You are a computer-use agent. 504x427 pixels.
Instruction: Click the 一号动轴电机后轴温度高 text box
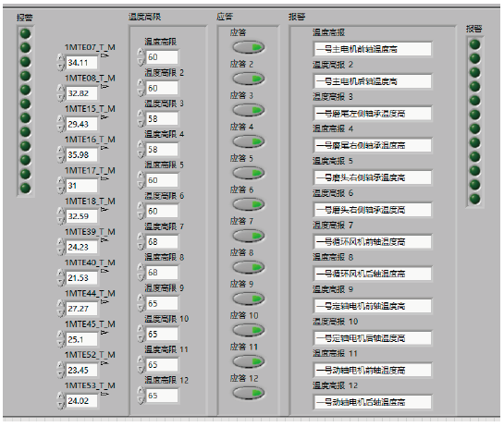(373, 402)
